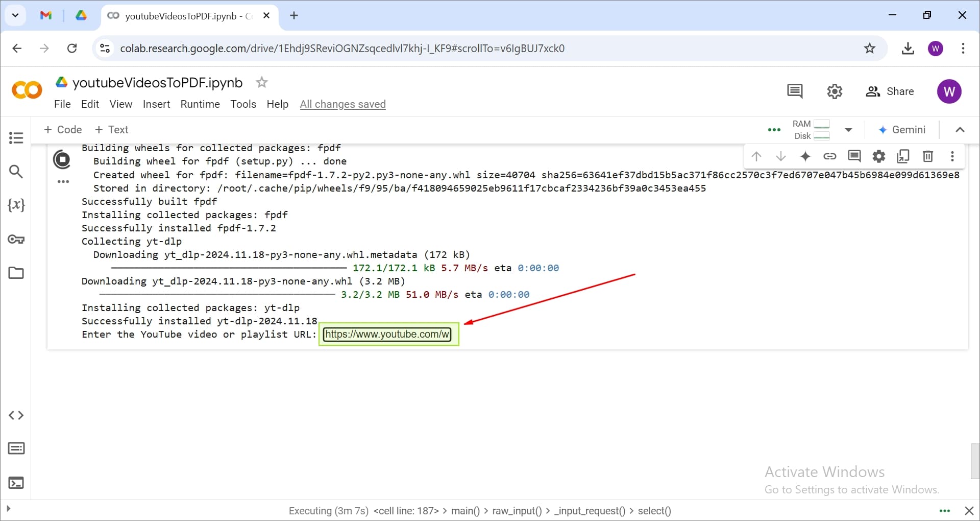Click the notebook title youtubeVideosToPDF.ipynb
The image size is (980, 521).
[157, 82]
